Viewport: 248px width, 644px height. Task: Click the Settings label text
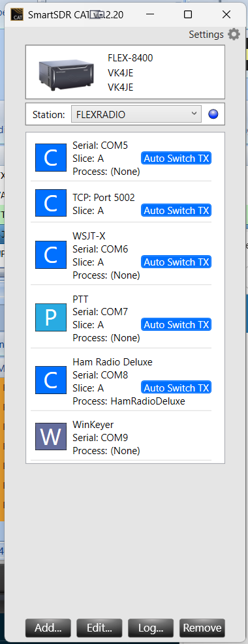[206, 35]
